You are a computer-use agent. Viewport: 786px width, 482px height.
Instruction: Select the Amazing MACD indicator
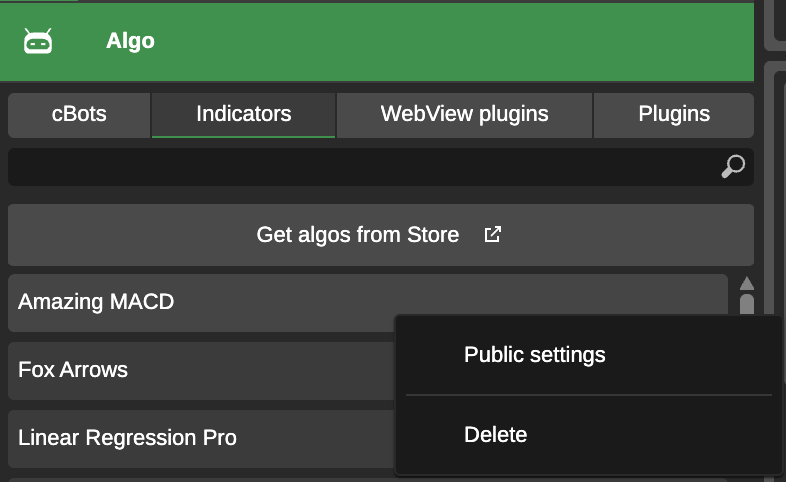(x=201, y=303)
